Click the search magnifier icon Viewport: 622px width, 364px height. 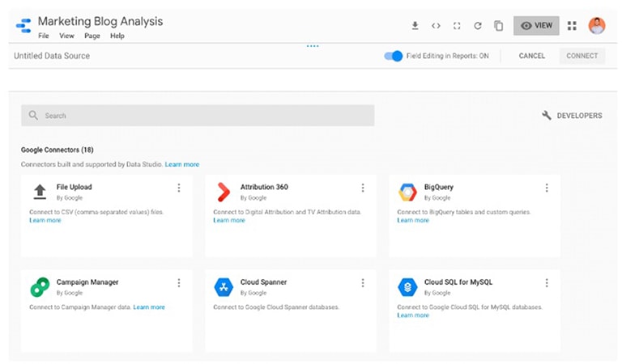[x=33, y=115]
